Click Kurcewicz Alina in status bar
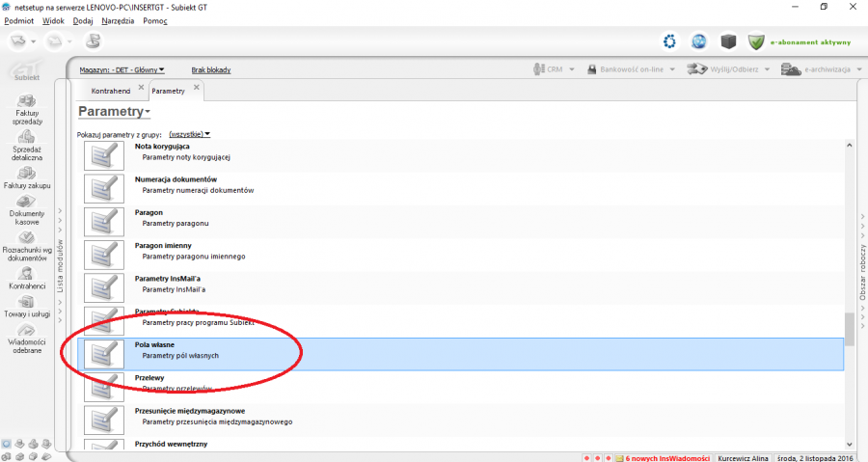 [x=743, y=458]
